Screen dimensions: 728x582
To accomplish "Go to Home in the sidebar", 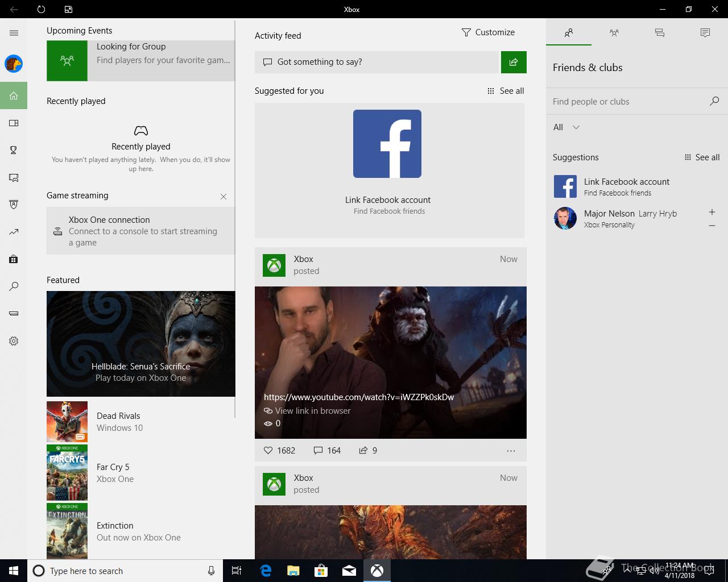I will [x=14, y=95].
